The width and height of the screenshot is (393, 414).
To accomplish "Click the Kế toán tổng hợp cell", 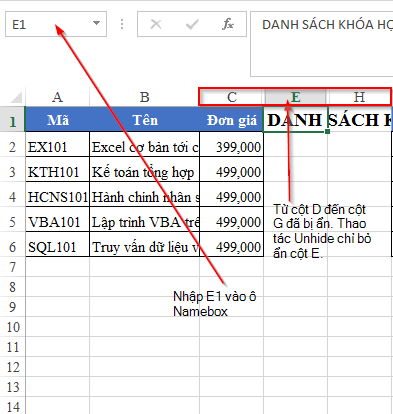I will (145, 170).
